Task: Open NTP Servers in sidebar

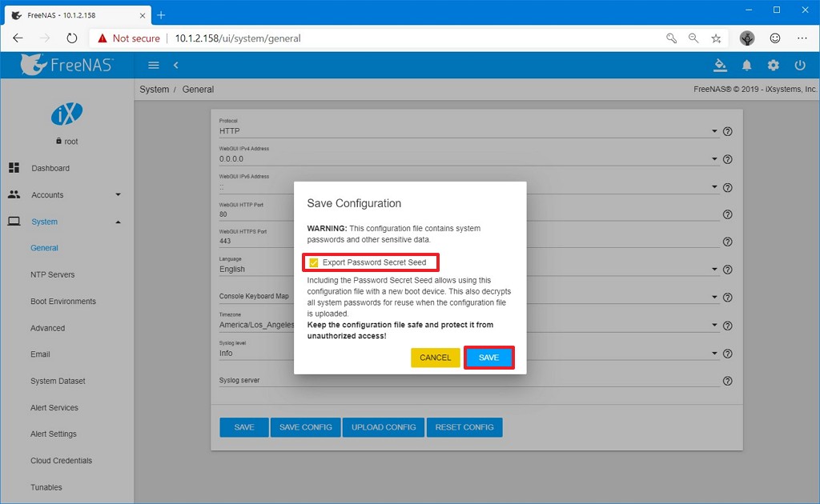Action: point(53,274)
